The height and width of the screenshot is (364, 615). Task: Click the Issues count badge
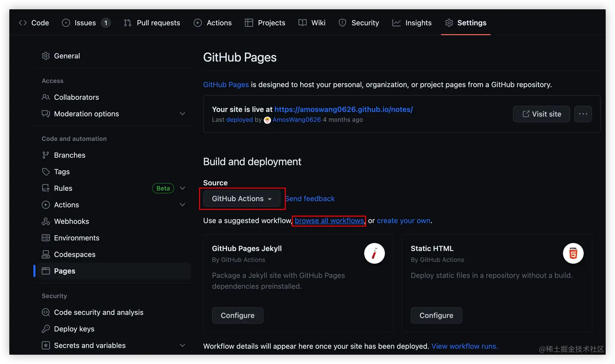click(106, 23)
